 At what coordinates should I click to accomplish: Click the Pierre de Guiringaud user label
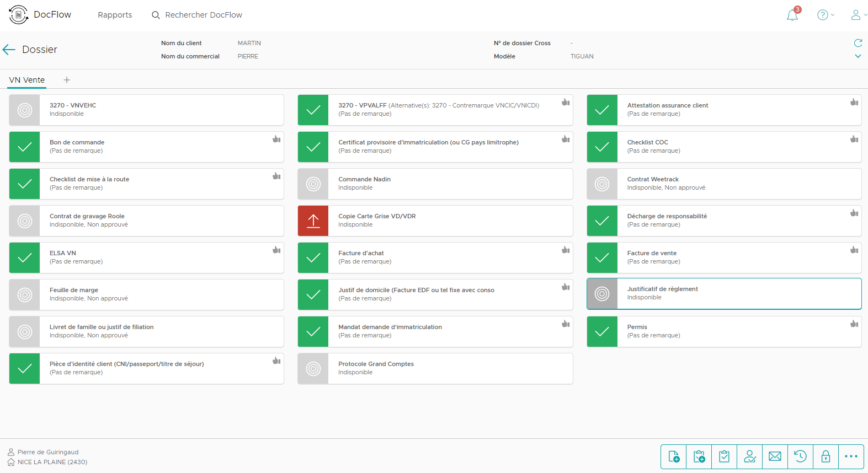pyautogui.click(x=48, y=452)
